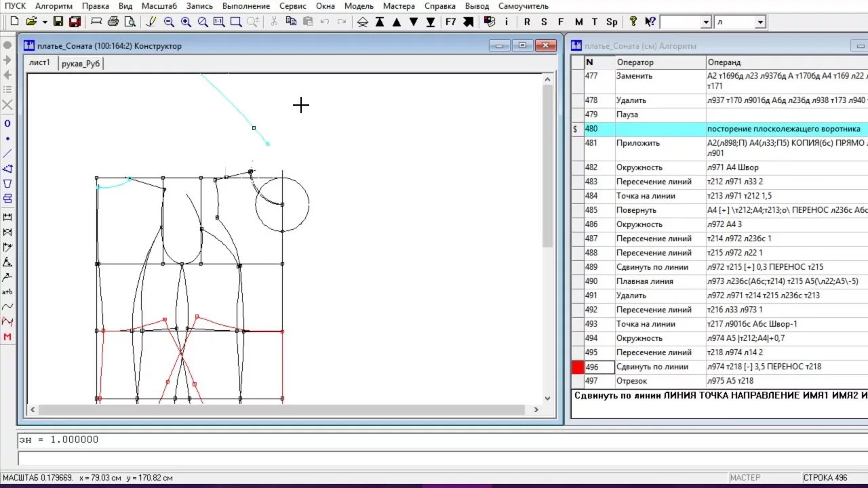Select the a+b tool in left sidebar

(7, 292)
